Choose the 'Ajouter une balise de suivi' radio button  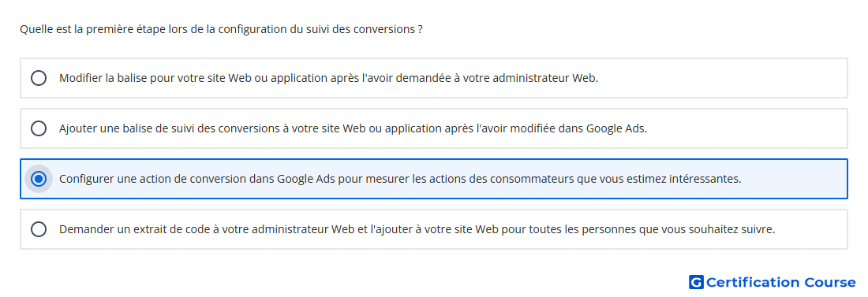39,128
